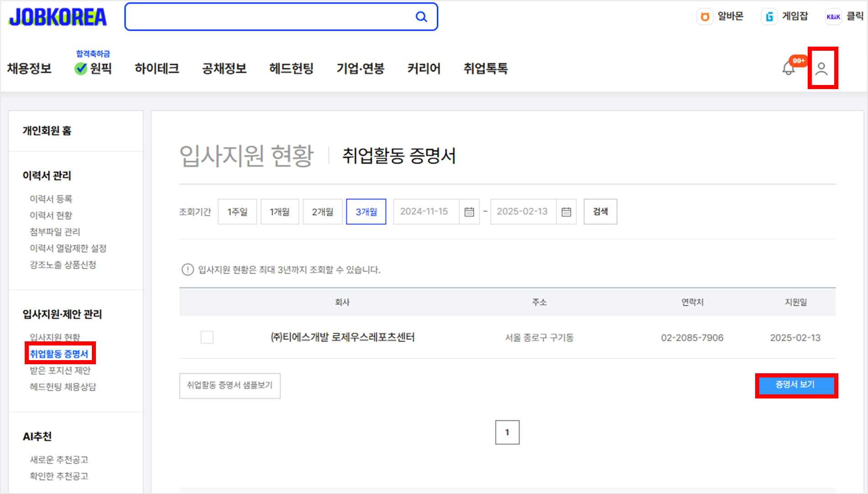
Task: Open my profile via the person icon
Action: [x=822, y=69]
